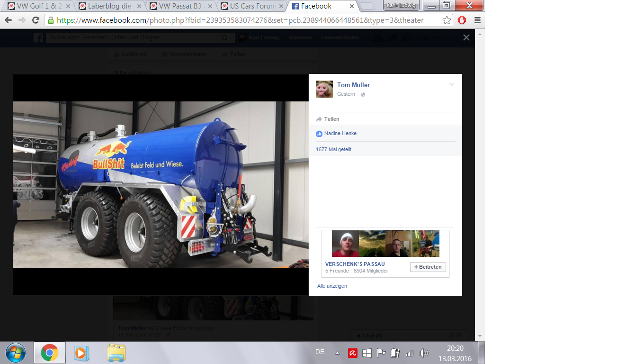This screenshot has width=644, height=364.
Task: Click the battery power tray icon
Action: click(x=395, y=353)
